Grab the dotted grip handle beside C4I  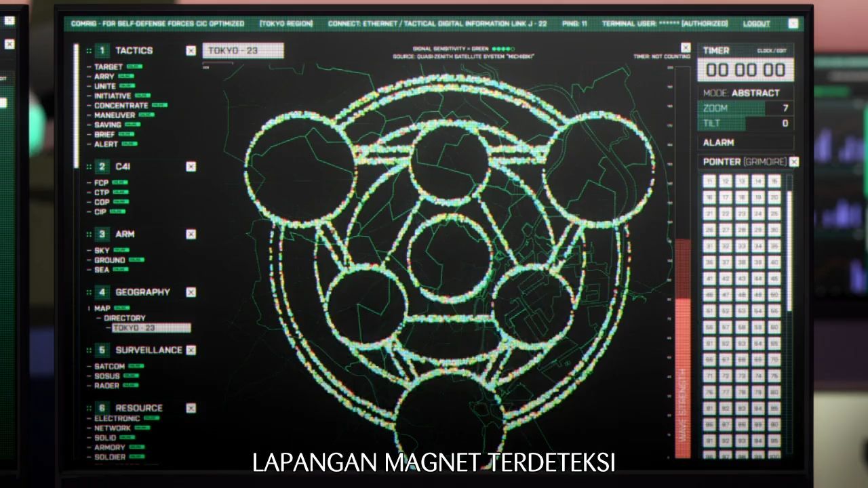pos(89,167)
